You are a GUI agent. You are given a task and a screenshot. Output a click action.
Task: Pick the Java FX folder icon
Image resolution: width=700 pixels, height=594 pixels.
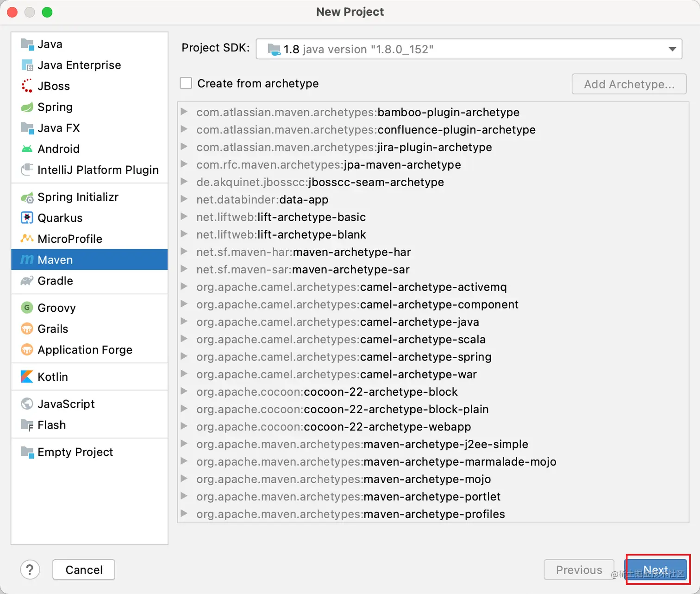tap(27, 128)
